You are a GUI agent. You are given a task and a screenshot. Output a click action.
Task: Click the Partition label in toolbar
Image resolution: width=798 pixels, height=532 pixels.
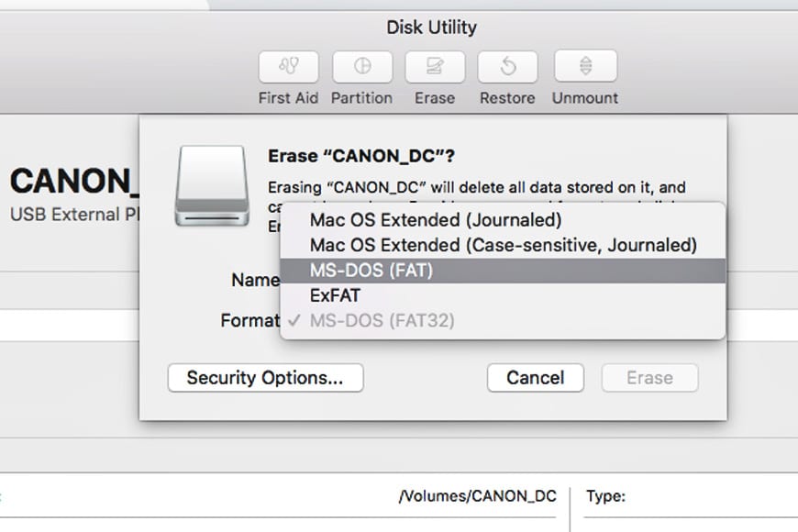coord(361,98)
